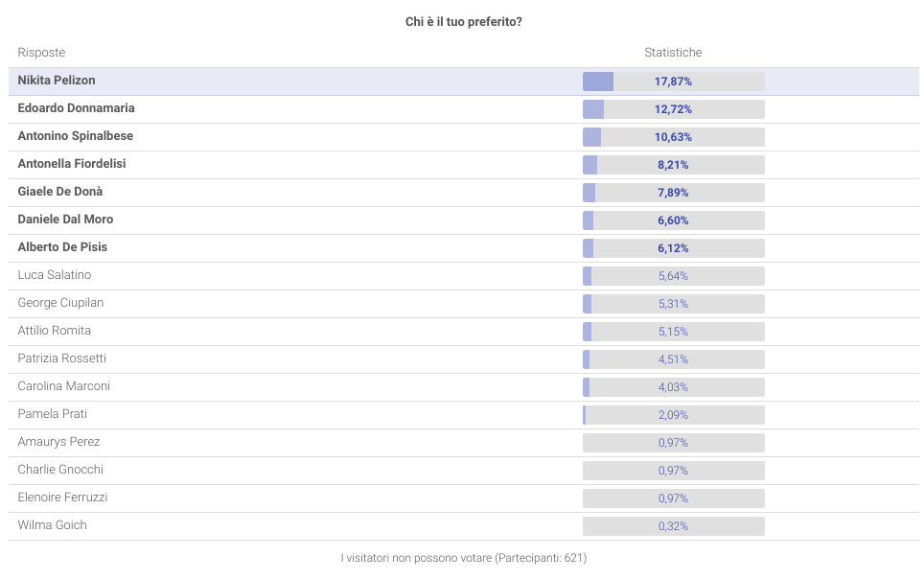Click the Antonino Spinalbese name
Screen dimensions: 924x579
point(76,137)
